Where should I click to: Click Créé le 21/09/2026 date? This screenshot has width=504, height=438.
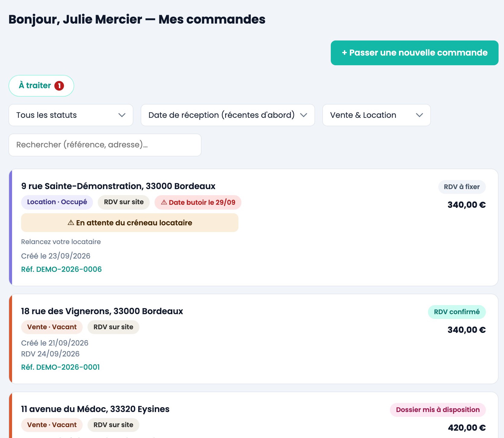55,343
